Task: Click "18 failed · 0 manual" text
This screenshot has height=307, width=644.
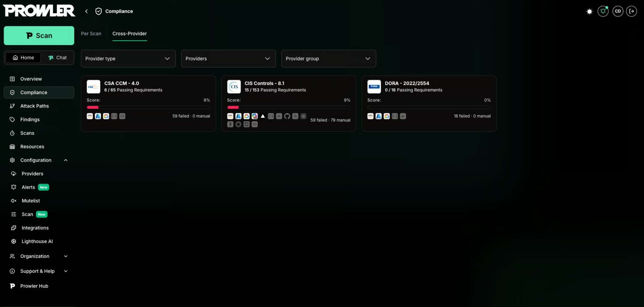Action: tap(472, 116)
